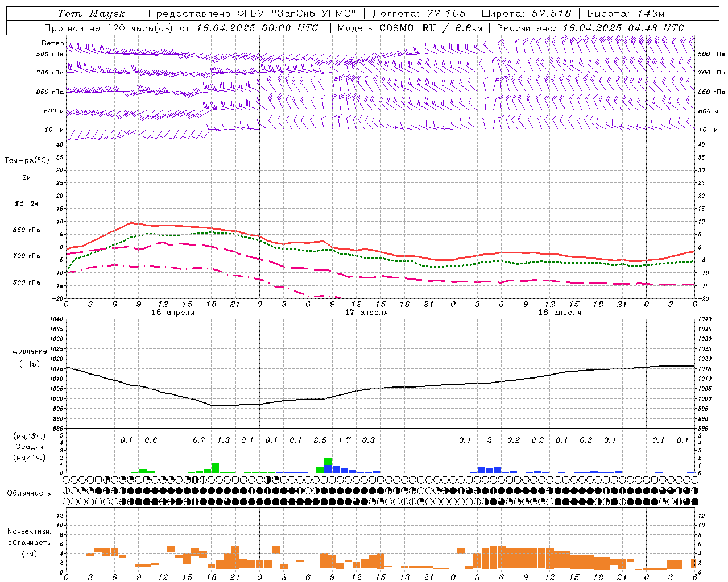Click the 3-hour precipitation value 2.5
Viewport: 728px width, 582px height.
(320, 440)
